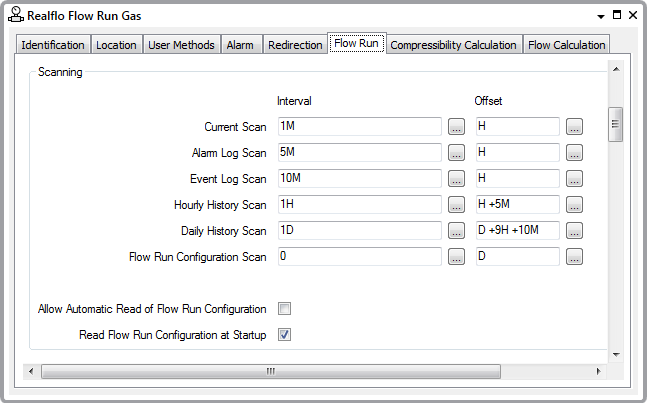
Task: Click the Realflo app icon in title bar
Action: pyautogui.click(x=14, y=15)
